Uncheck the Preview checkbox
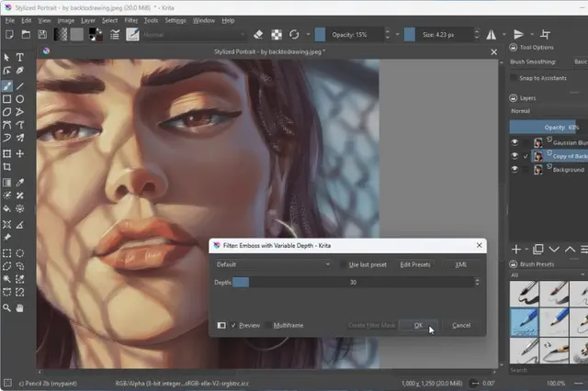The image size is (588, 391). click(233, 325)
